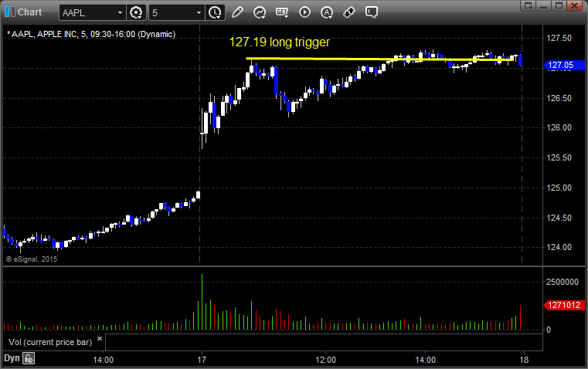The image size is (588, 369).
Task: Click the tallest green volume bar
Action: coord(202,302)
